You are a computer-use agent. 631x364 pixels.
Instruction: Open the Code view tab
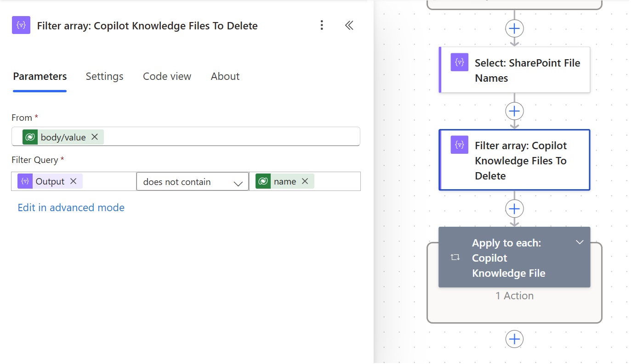[x=167, y=76]
